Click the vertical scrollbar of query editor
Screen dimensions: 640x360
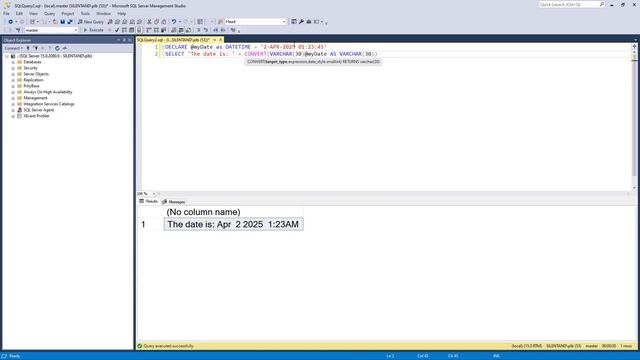tap(634, 117)
